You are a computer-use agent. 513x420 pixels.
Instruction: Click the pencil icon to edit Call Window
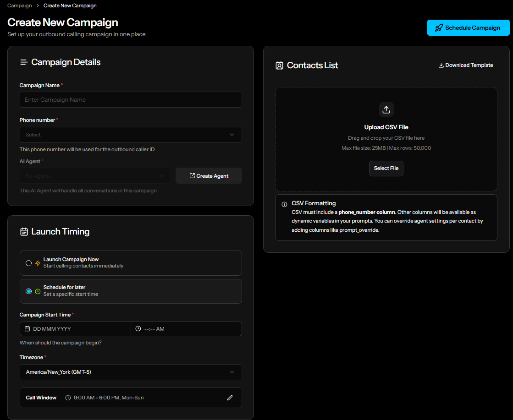tap(230, 398)
